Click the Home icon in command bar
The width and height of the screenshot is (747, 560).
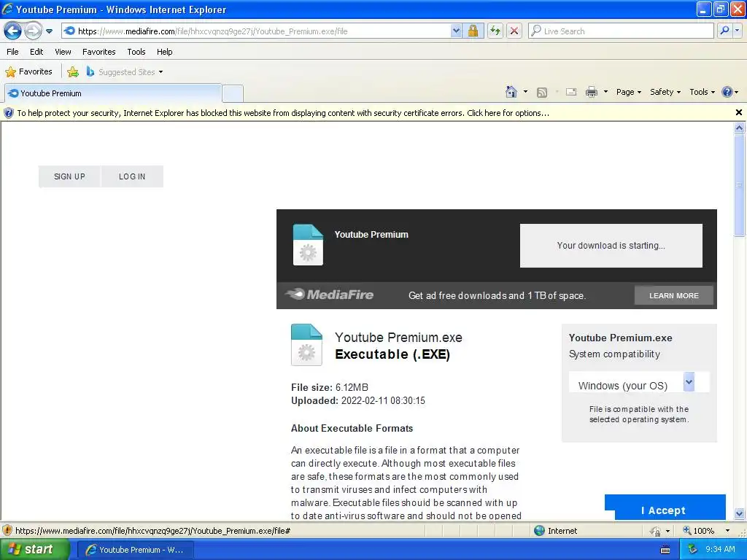(511, 92)
